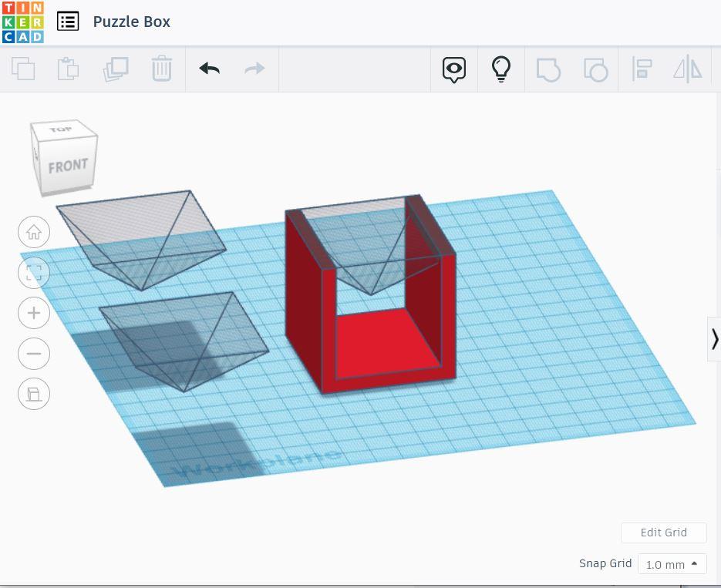The width and height of the screenshot is (721, 588).
Task: Click the Paste toolbar icon
Action: coord(68,69)
